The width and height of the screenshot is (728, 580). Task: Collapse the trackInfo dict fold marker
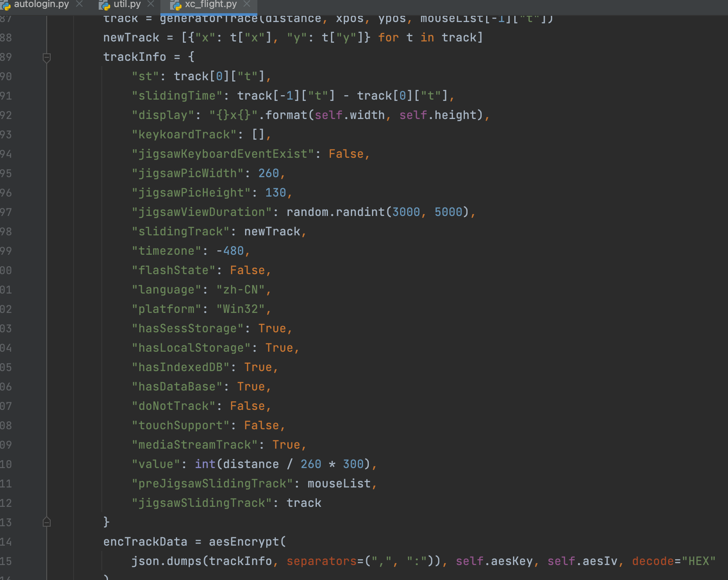click(x=47, y=57)
